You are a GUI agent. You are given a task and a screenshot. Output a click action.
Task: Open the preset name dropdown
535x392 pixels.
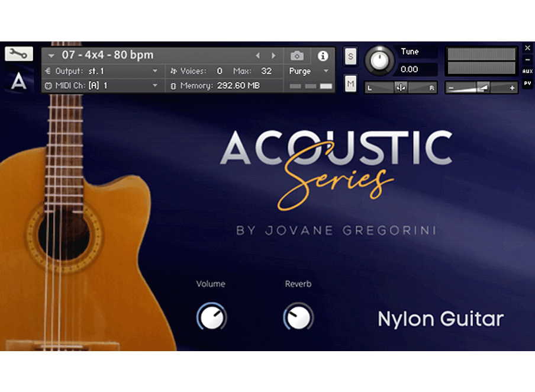[x=52, y=55]
